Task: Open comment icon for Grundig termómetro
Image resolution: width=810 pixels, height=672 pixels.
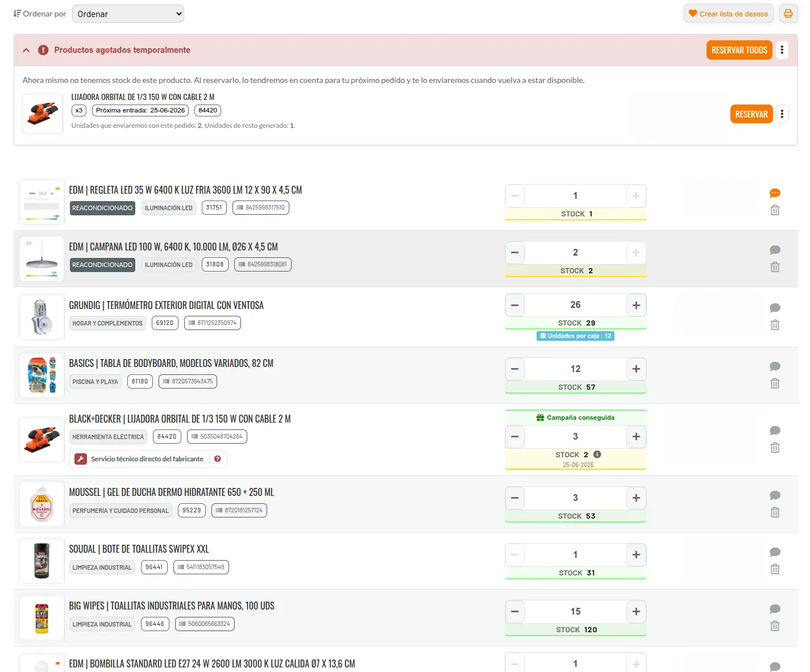Action: [x=775, y=308]
